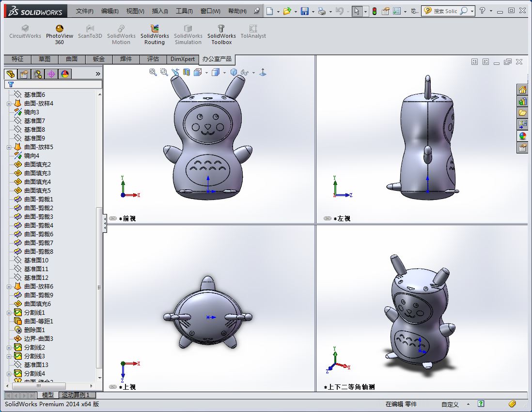Expand the 分割线3 feature
This screenshot has height=412, width=532.
pyautogui.click(x=9, y=356)
